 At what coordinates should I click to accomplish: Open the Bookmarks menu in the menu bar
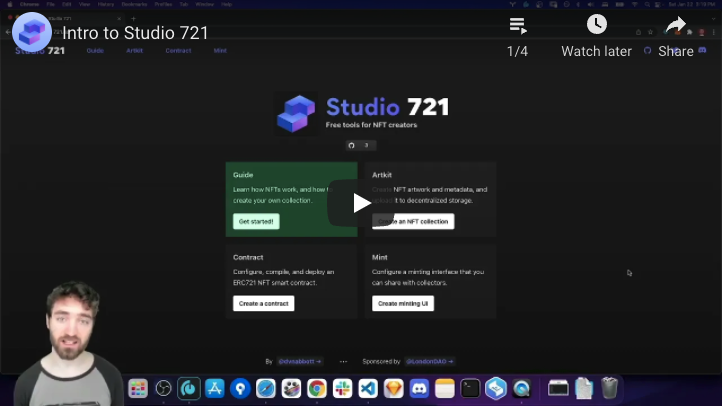(134, 4)
